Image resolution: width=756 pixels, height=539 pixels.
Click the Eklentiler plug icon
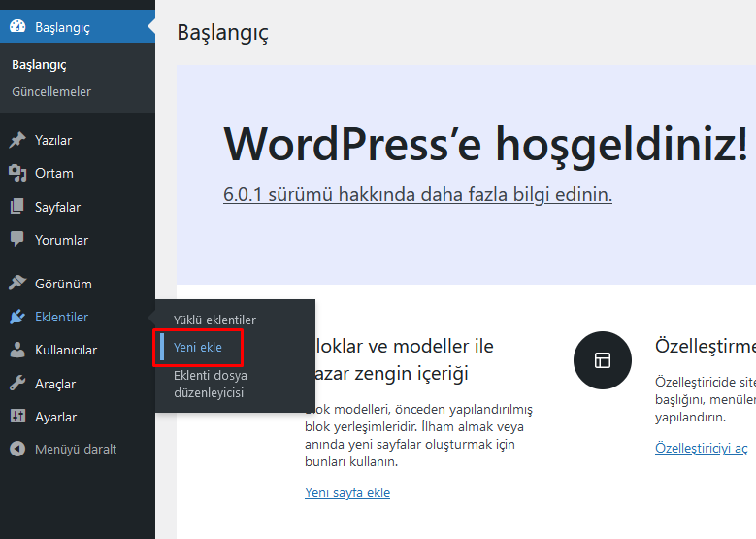point(17,317)
